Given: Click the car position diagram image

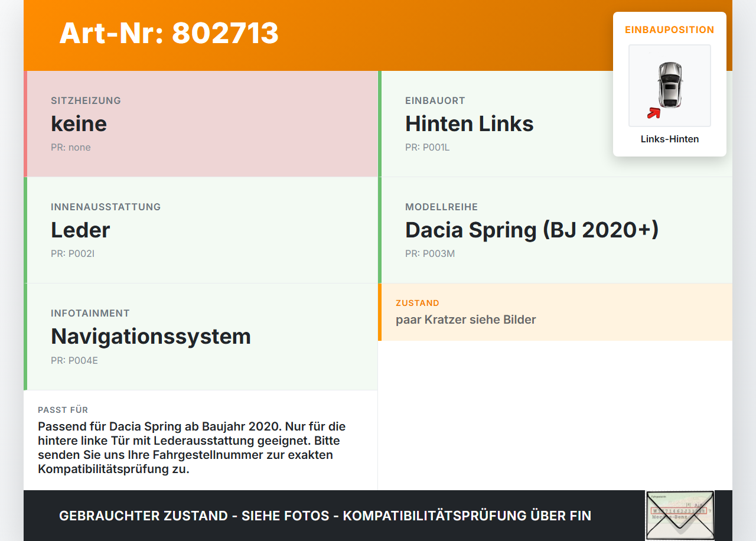Looking at the screenshot, I should point(670,86).
